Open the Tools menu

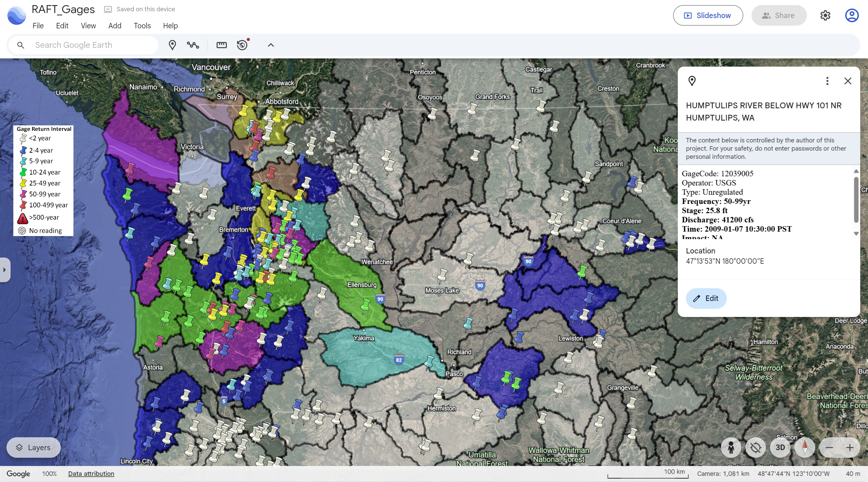[x=142, y=26]
